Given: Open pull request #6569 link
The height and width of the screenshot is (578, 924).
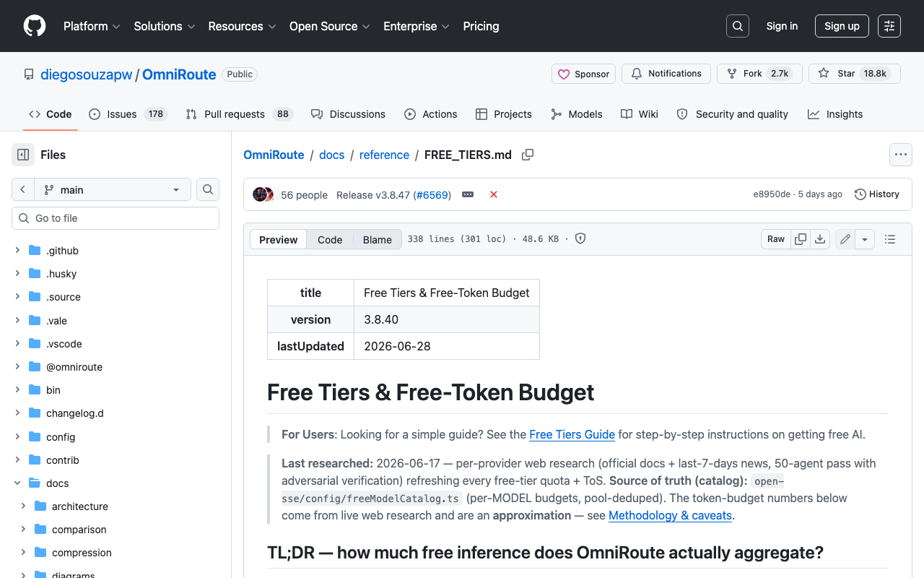Looking at the screenshot, I should 432,194.
